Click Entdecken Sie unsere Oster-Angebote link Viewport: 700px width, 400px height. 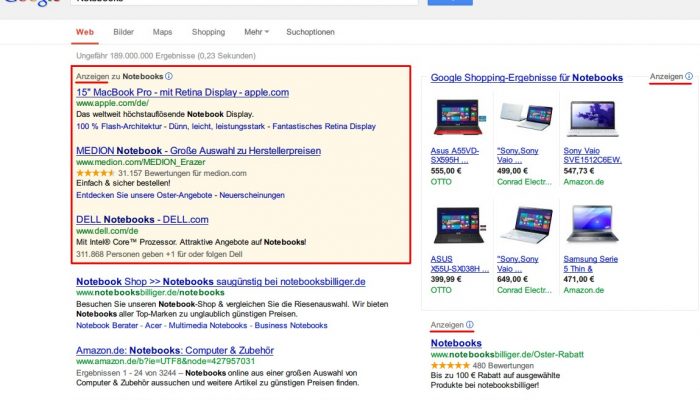144,195
